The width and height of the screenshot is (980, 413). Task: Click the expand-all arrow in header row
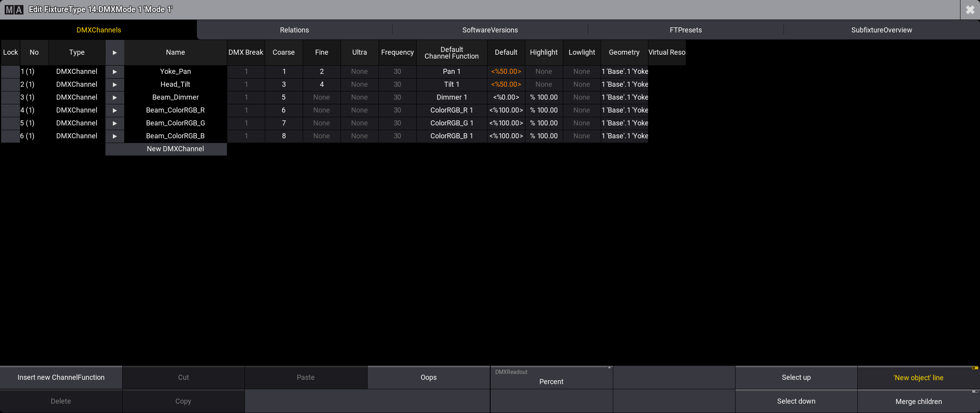[114, 52]
